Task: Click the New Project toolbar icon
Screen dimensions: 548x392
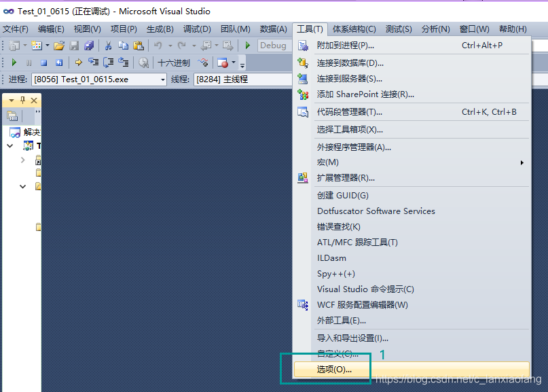Action: pyautogui.click(x=14, y=46)
